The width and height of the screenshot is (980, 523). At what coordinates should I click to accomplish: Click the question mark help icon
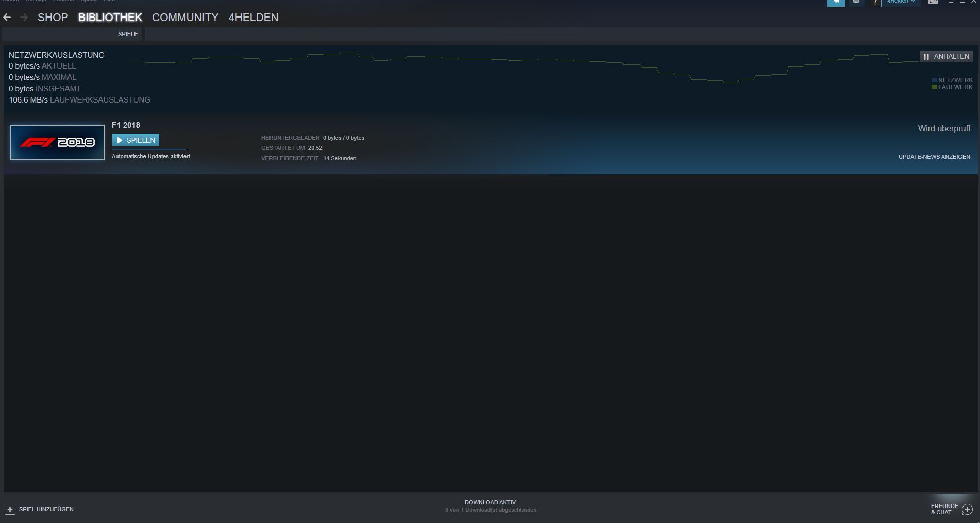coord(875,3)
